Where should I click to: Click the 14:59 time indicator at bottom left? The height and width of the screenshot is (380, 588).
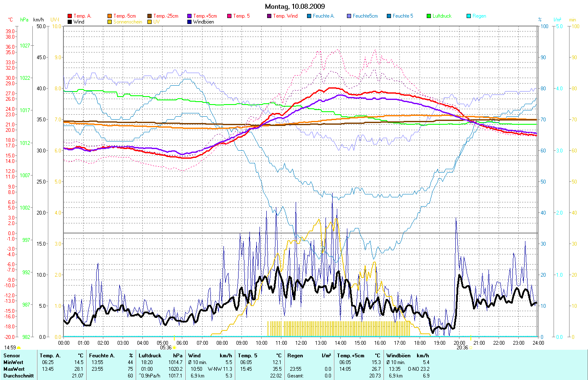click(10, 348)
